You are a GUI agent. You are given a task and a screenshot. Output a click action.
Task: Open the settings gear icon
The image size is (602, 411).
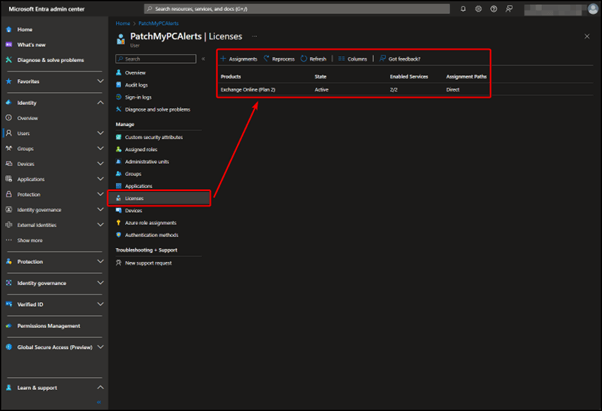478,9
